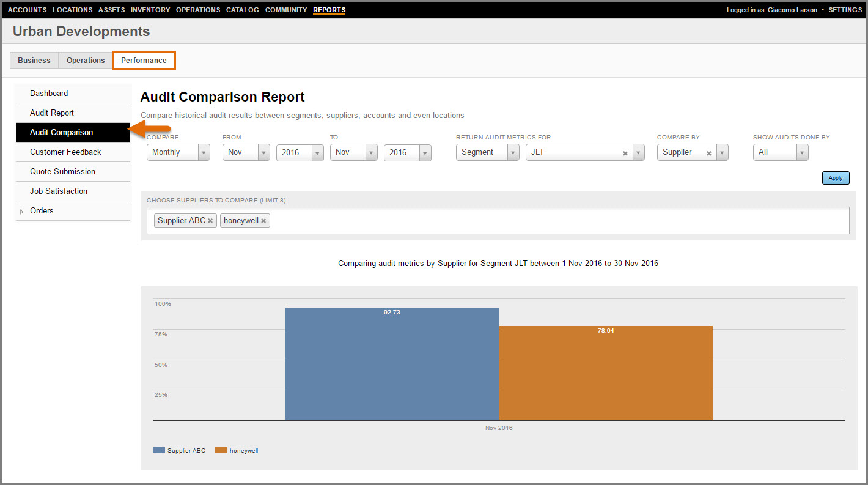Screen dimensions: 868x485
Task: Open Giacomo Larson user profile link
Action: point(792,10)
